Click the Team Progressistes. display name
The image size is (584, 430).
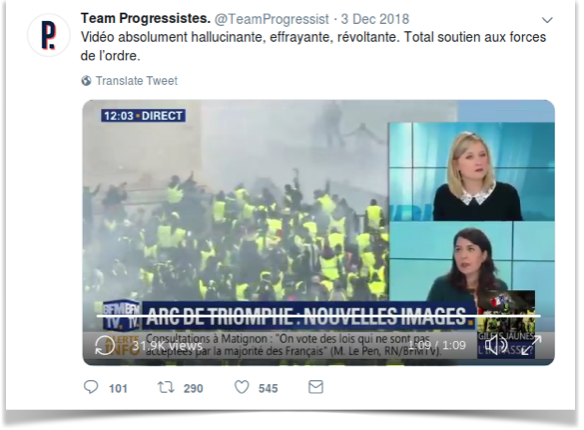coord(146,18)
